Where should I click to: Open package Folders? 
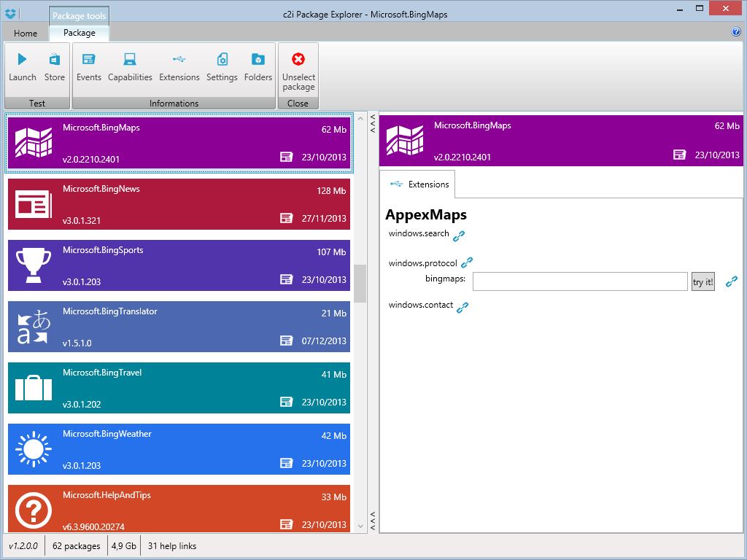pos(258,68)
